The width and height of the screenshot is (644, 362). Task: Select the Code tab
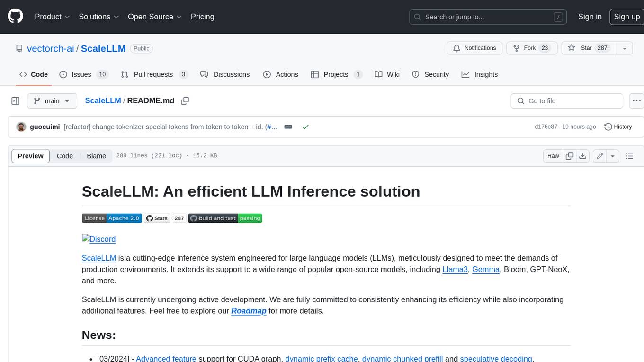(34, 74)
